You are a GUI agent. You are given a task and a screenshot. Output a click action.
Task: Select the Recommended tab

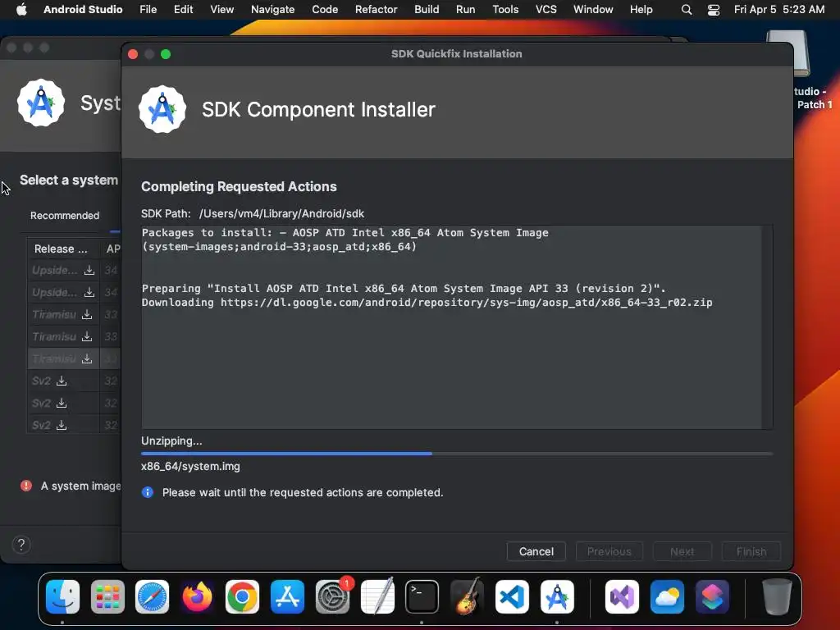pyautogui.click(x=65, y=216)
